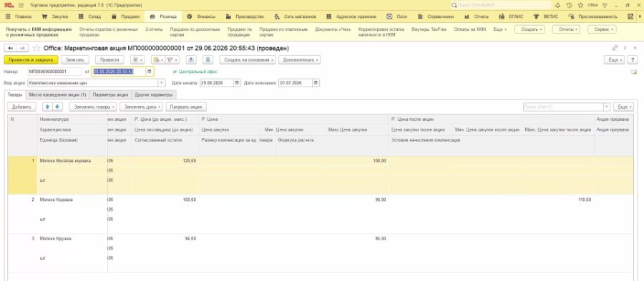Open notifications bell in title bar

(x=557, y=5)
